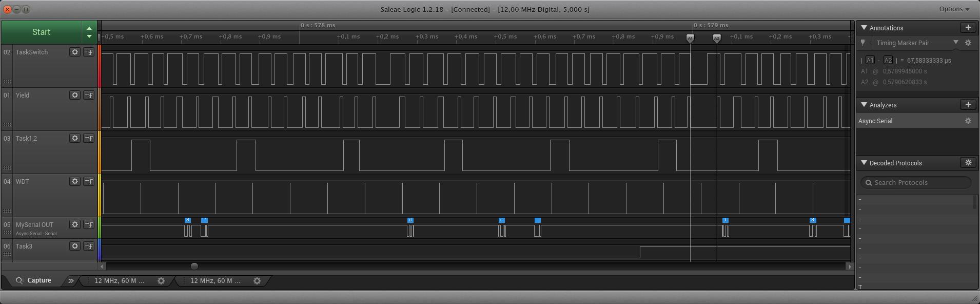This screenshot has height=304, width=980.
Task: Open Decoded Protocols settings gear
Action: point(968,163)
